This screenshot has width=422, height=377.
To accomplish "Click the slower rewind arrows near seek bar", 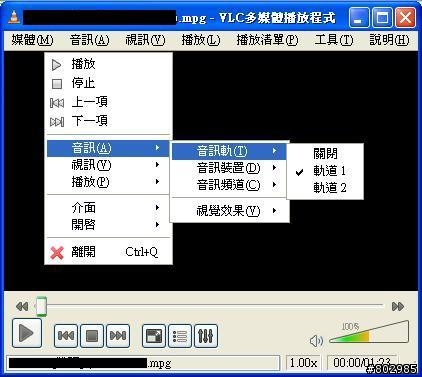I will tap(22, 306).
